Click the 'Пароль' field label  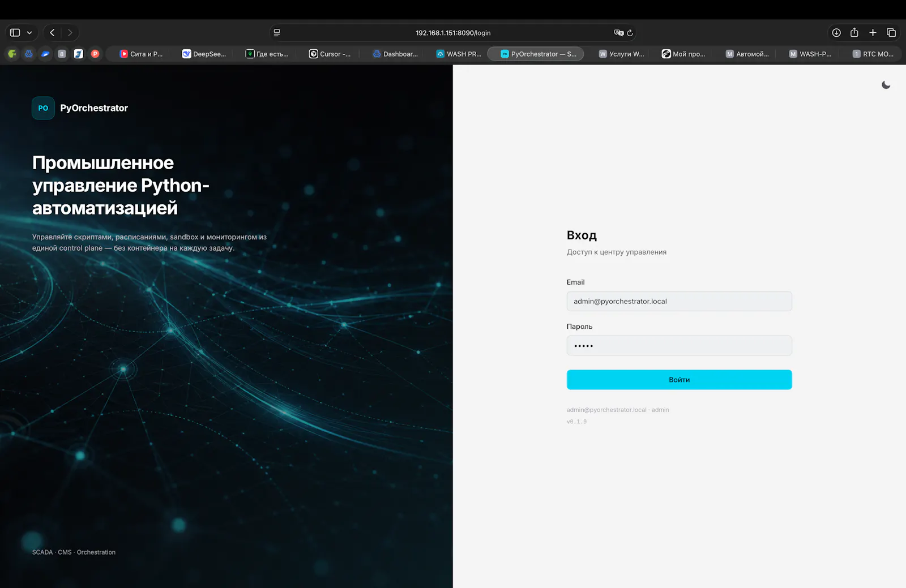click(x=579, y=327)
